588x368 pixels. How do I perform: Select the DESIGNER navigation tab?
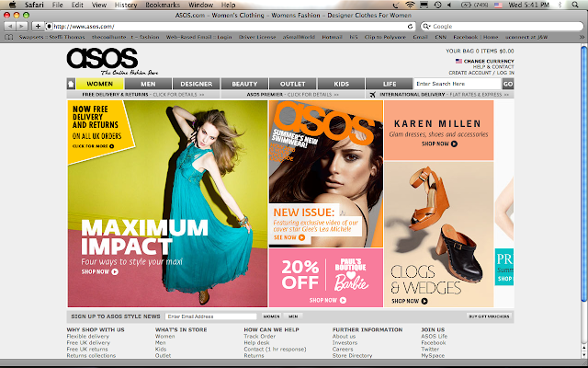point(196,84)
